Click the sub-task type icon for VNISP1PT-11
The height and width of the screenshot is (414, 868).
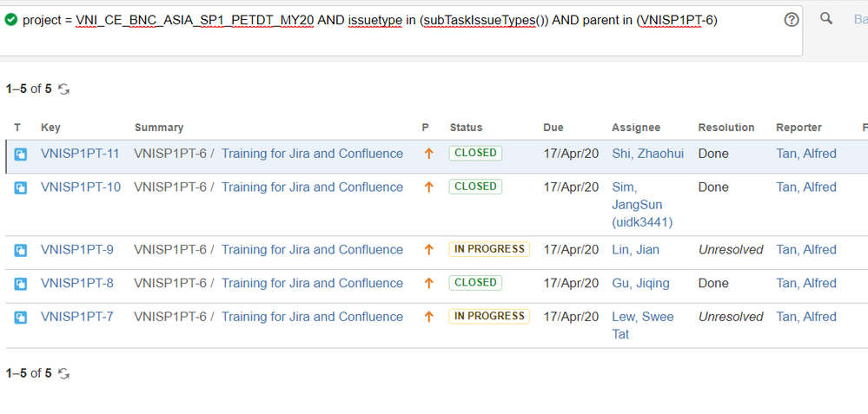coord(21,154)
